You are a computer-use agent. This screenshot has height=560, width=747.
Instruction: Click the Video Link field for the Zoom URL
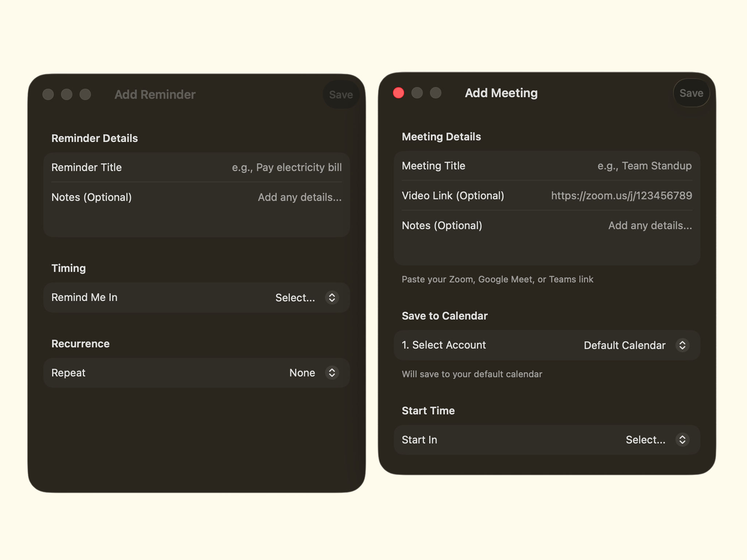click(546, 195)
